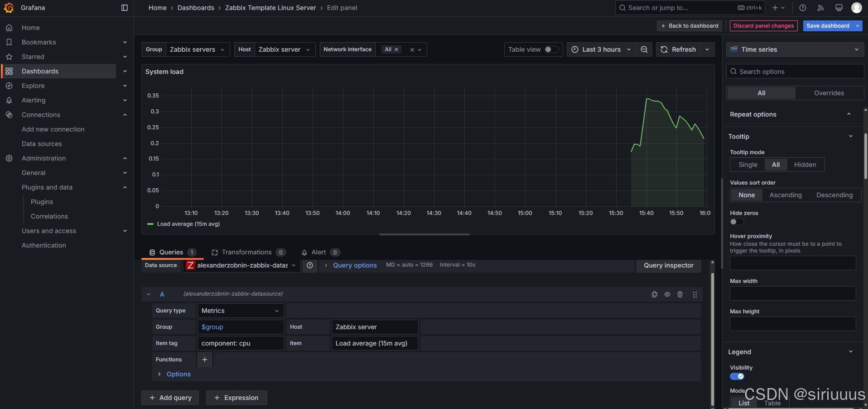Hide query A response with eye icon

tap(667, 294)
